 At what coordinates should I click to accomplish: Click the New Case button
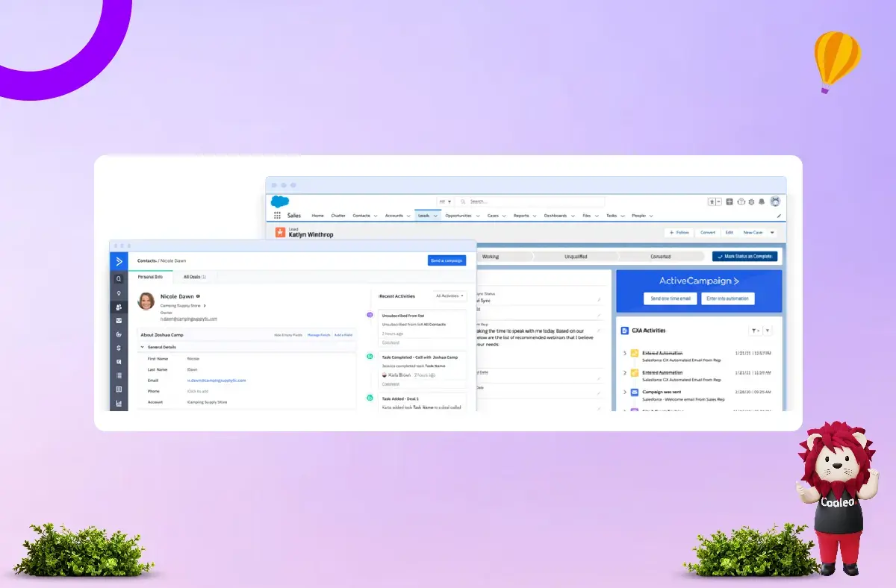[753, 233]
